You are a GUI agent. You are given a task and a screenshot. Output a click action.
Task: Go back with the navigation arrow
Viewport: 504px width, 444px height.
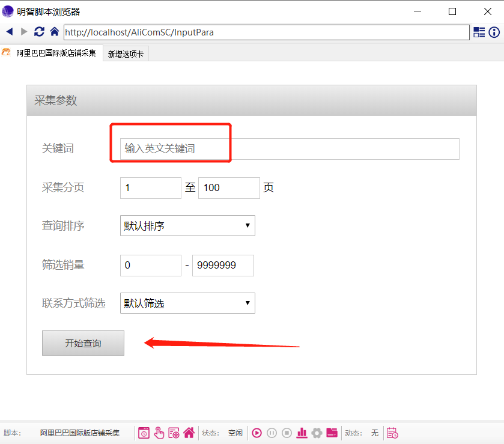[x=10, y=31]
